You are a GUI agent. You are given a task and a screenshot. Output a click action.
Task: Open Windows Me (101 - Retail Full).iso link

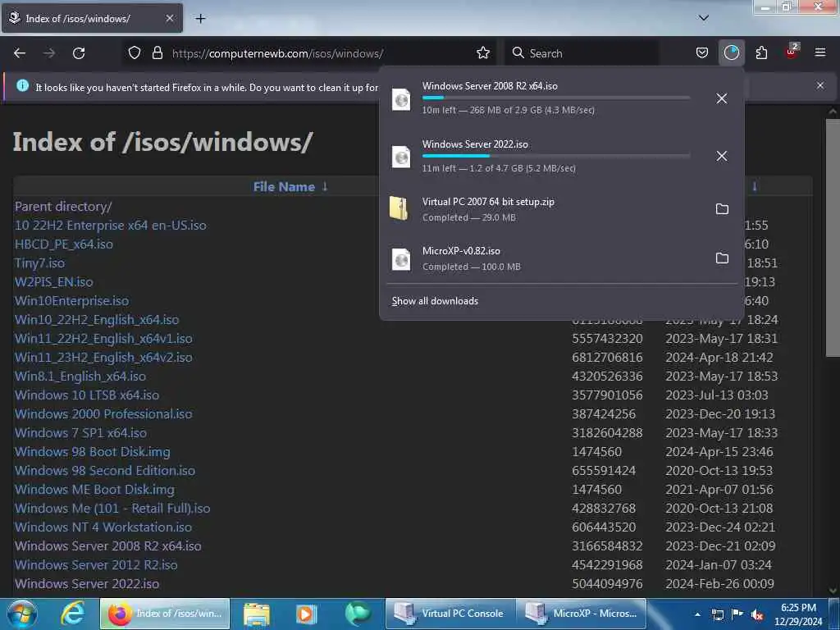click(112, 508)
